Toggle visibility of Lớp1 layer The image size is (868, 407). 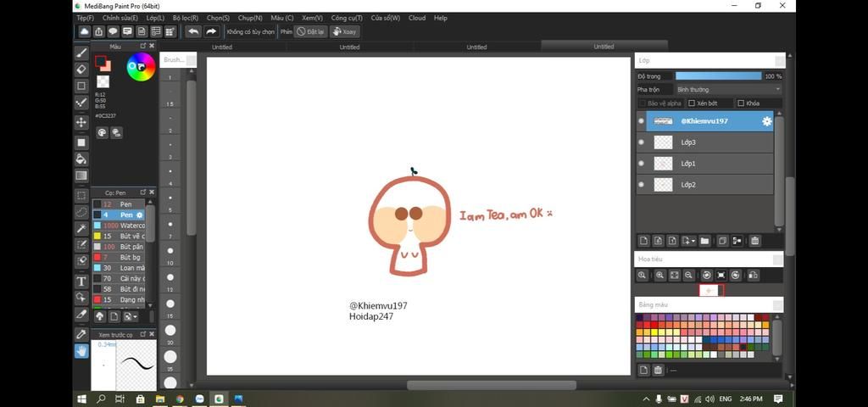pos(641,164)
